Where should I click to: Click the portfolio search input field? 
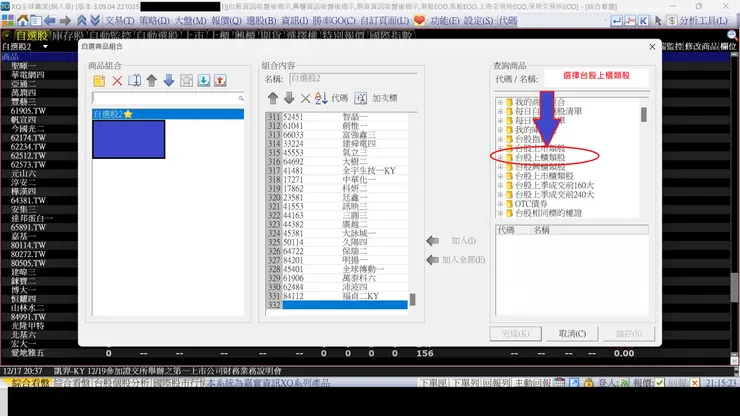click(168, 98)
